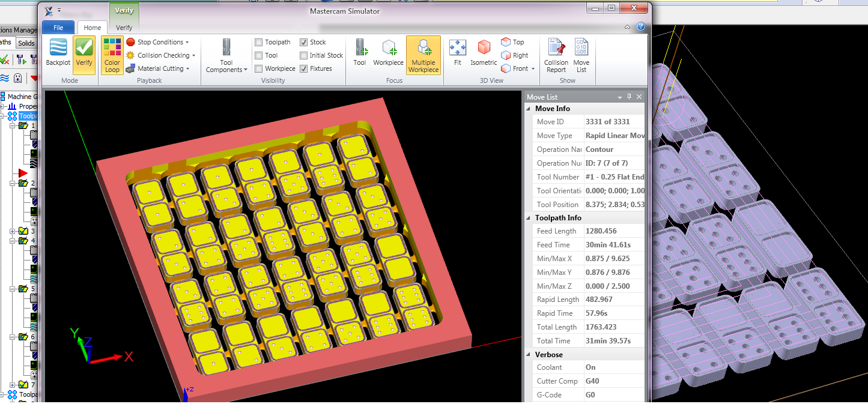The height and width of the screenshot is (404, 868).
Task: Enable Tool visibility checkbox
Action: coord(259,55)
